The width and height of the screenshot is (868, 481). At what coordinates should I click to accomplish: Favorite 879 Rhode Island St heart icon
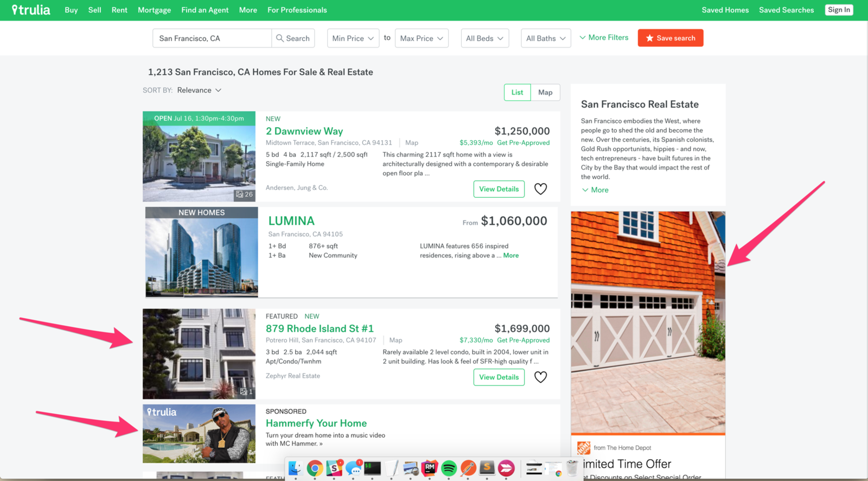pyautogui.click(x=540, y=377)
